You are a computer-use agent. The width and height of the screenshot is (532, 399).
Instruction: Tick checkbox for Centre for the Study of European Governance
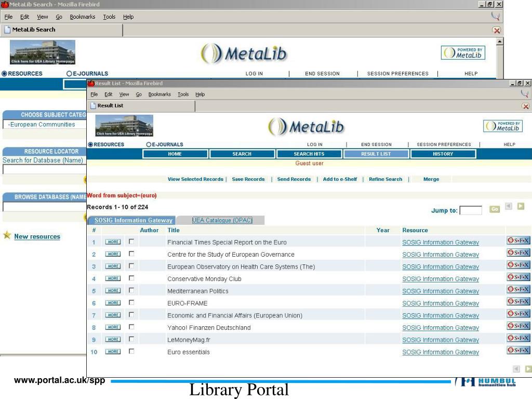131,254
